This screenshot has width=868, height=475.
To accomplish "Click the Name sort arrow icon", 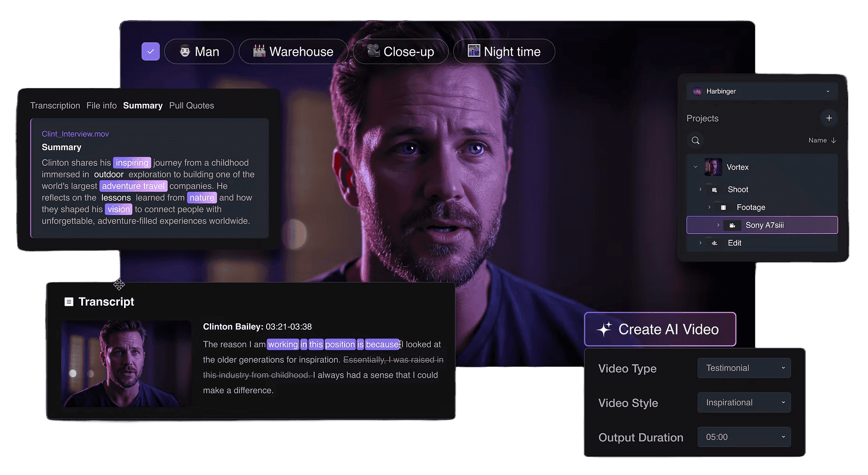I will (833, 141).
